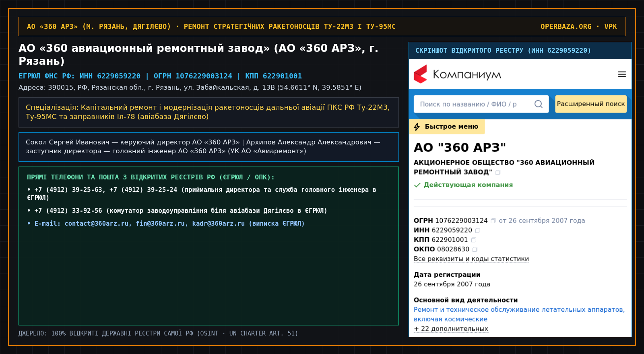Click the ЕГРЮЛ ФНС РФ ИНН line
Screen dimensions: 644x354
160,76
